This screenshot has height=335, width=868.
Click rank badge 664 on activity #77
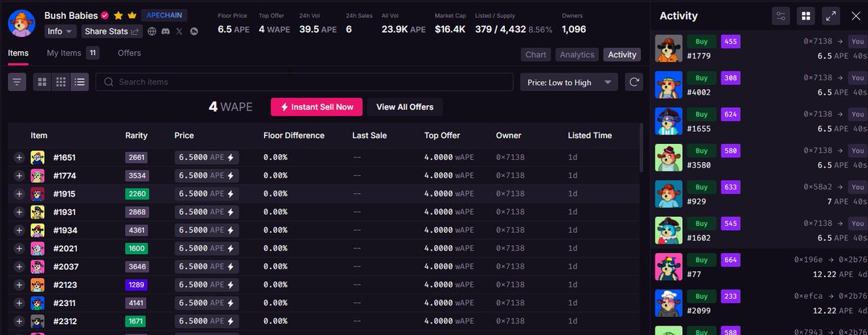pyautogui.click(x=730, y=260)
